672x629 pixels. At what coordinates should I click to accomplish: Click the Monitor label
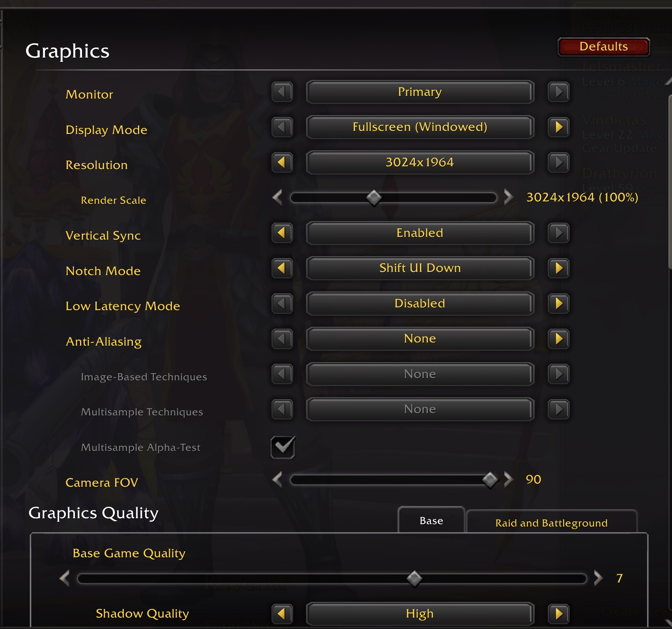pyautogui.click(x=90, y=95)
